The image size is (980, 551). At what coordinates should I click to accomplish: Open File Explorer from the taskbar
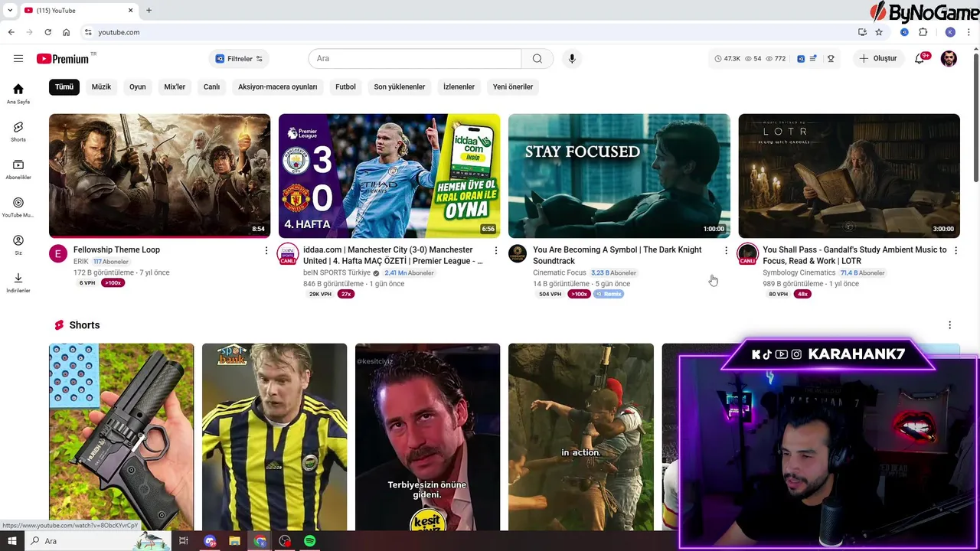point(234,541)
